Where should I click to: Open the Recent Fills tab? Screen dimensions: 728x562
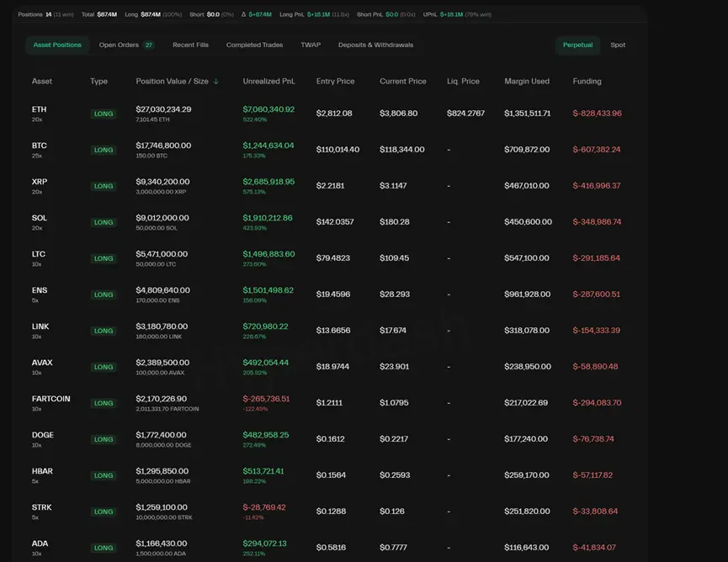tap(190, 45)
